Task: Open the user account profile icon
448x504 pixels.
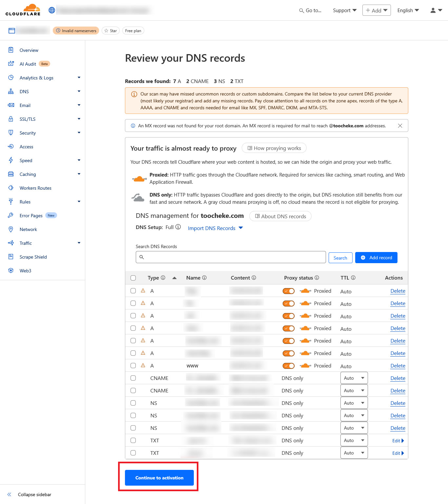Action: [433, 10]
